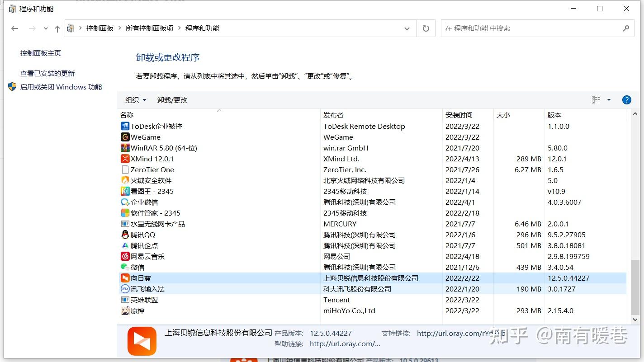Click the search magnifier icon
The image size is (644, 362).
coord(626,28)
